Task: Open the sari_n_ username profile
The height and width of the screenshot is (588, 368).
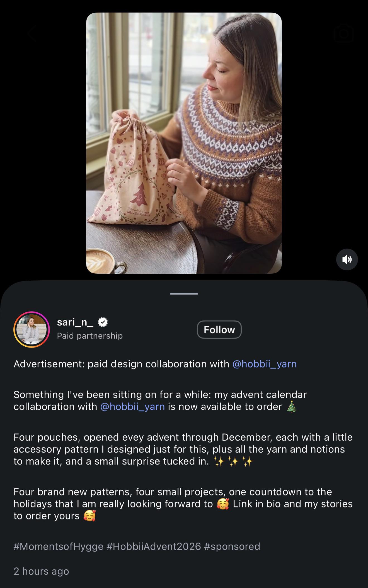Action: 75,322
